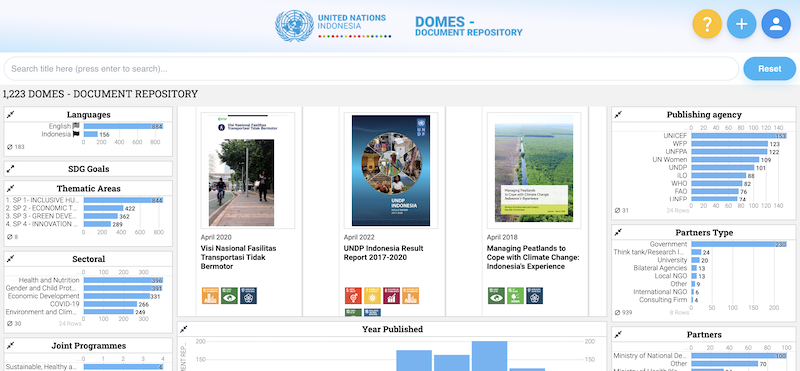Open the yellow question mark help icon

707,24
